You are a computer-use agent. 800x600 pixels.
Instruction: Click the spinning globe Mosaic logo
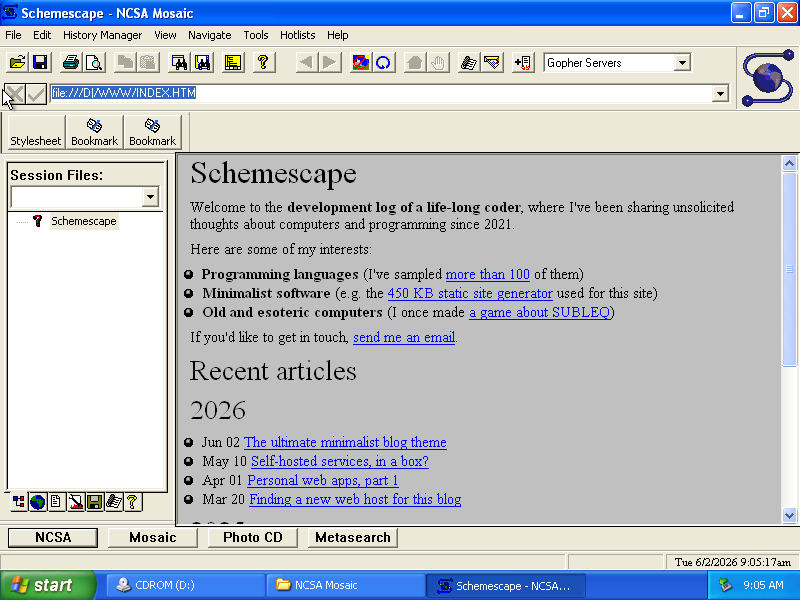(768, 78)
